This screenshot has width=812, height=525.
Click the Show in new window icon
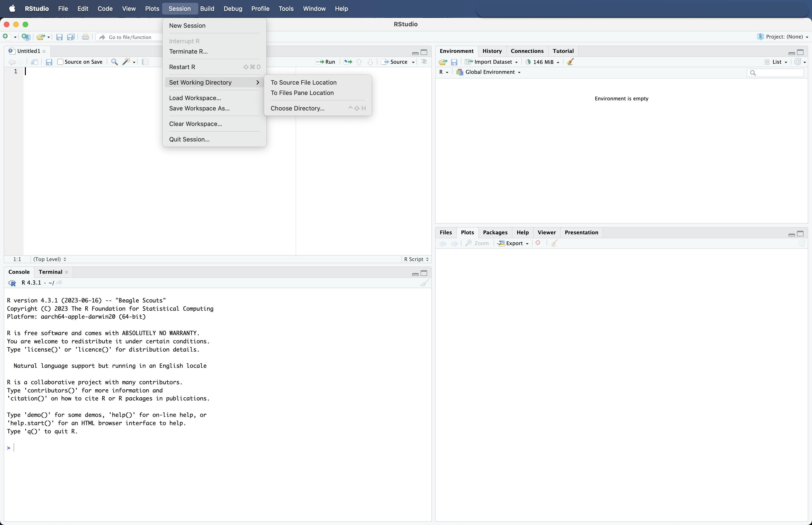point(34,62)
